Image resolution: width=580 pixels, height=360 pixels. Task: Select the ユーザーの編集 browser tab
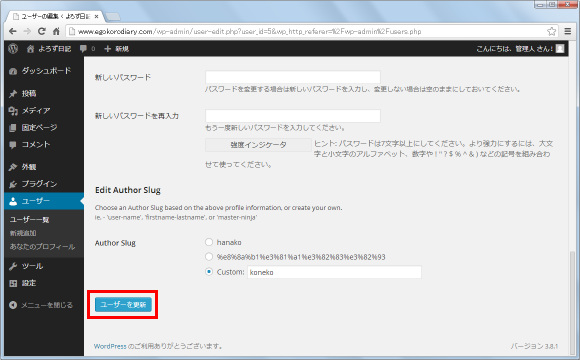click(55, 16)
